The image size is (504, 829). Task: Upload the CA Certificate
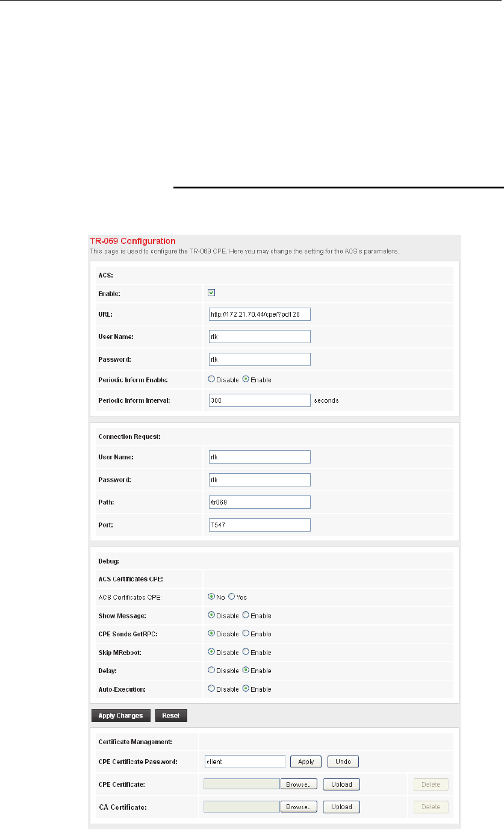click(x=341, y=807)
